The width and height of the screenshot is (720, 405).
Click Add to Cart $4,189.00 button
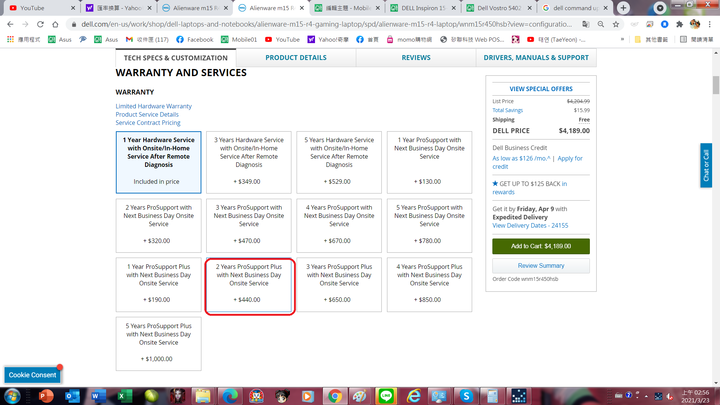point(541,246)
